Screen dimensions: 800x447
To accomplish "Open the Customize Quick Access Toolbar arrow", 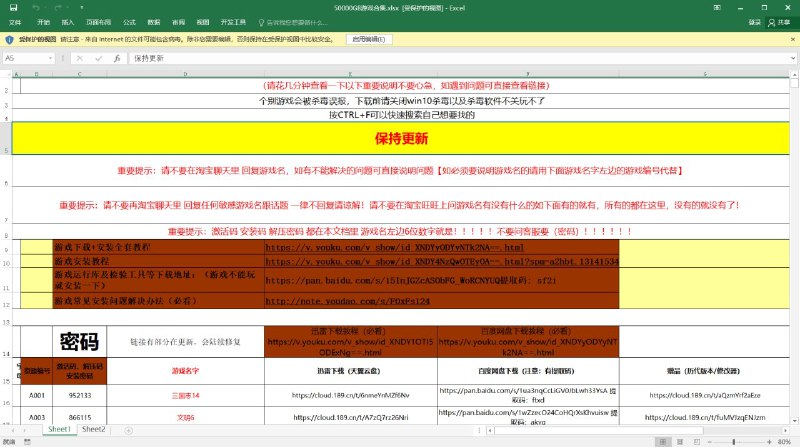I will tap(81, 8).
